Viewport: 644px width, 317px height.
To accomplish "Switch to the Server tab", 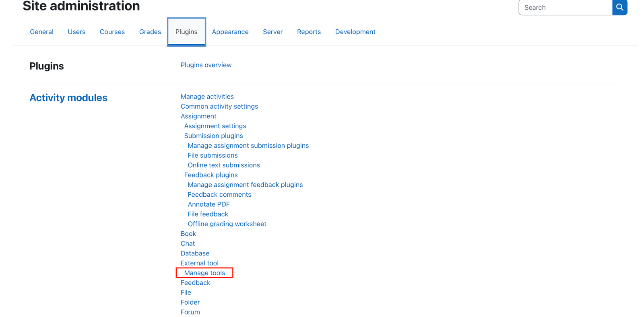I will (273, 32).
